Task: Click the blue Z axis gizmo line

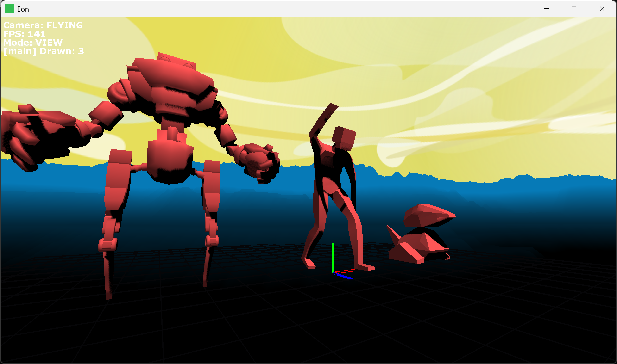Action: [x=343, y=276]
